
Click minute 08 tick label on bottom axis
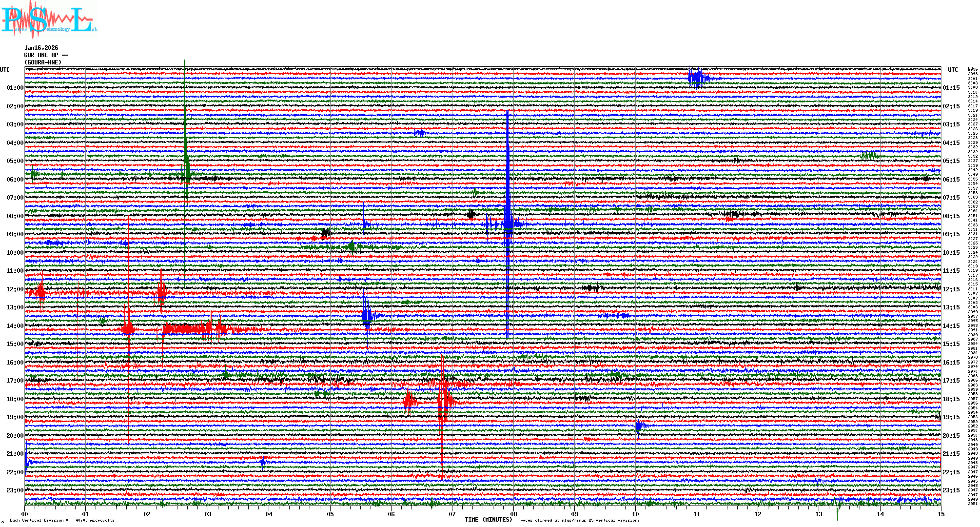(x=513, y=514)
